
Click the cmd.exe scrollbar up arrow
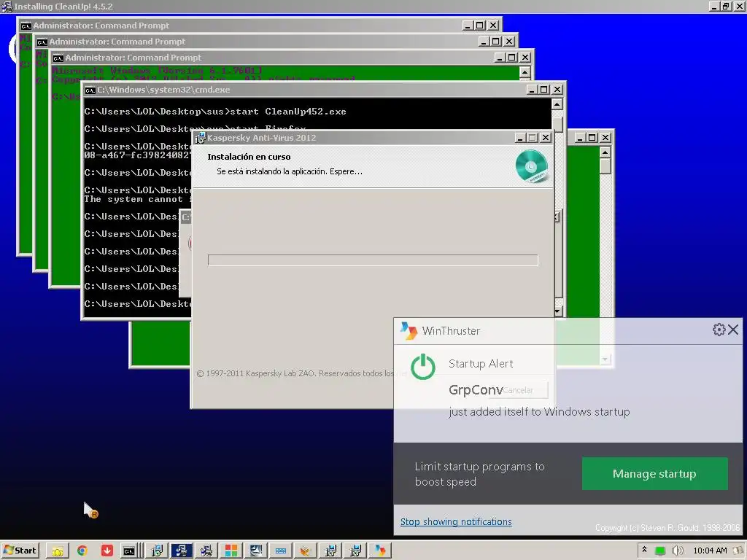pyautogui.click(x=557, y=104)
